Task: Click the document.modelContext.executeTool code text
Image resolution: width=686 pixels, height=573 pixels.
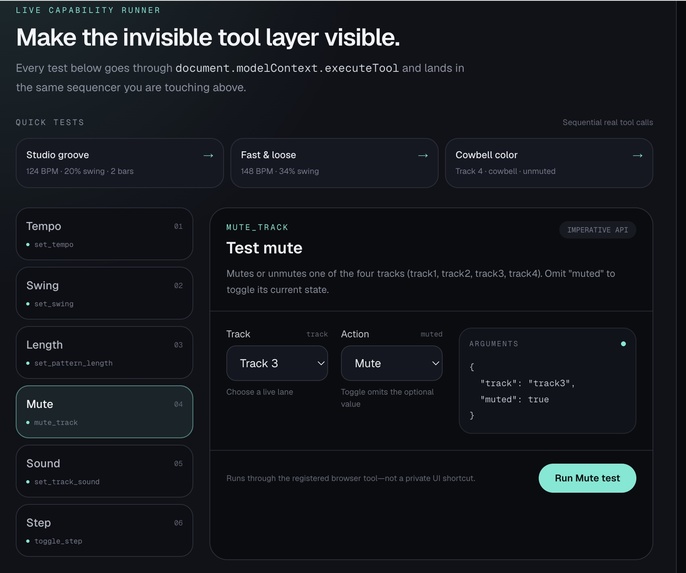Action: 287,68
